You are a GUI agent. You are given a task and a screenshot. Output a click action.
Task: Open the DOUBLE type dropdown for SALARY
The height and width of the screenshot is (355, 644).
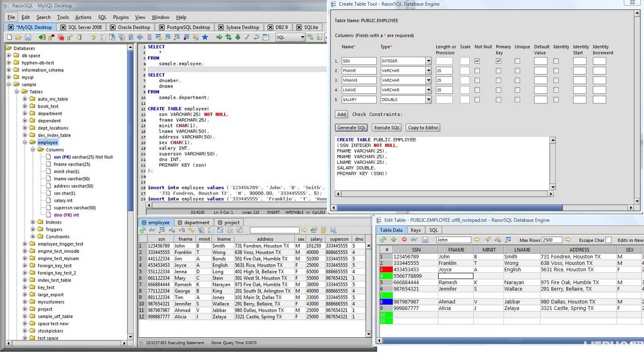pyautogui.click(x=428, y=100)
